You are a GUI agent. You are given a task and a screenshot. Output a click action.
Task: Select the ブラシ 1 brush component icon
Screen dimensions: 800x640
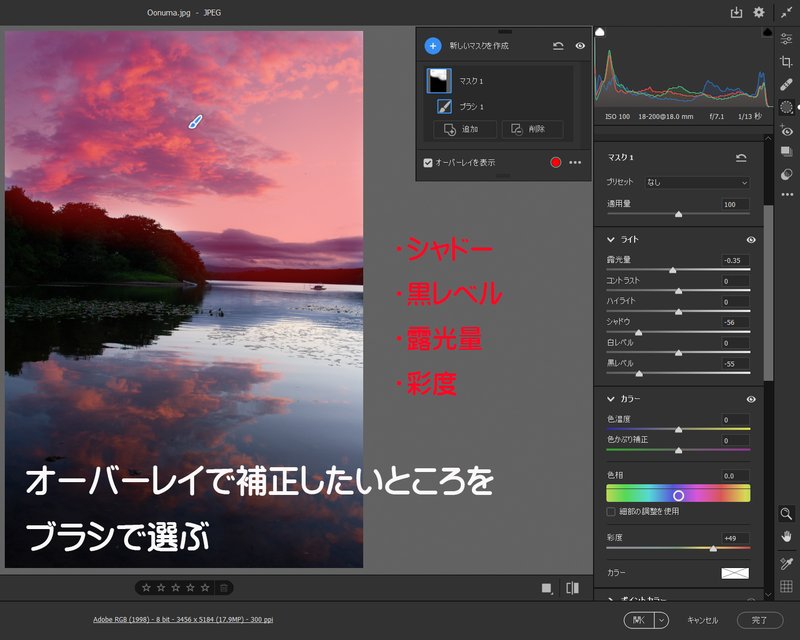[444, 106]
